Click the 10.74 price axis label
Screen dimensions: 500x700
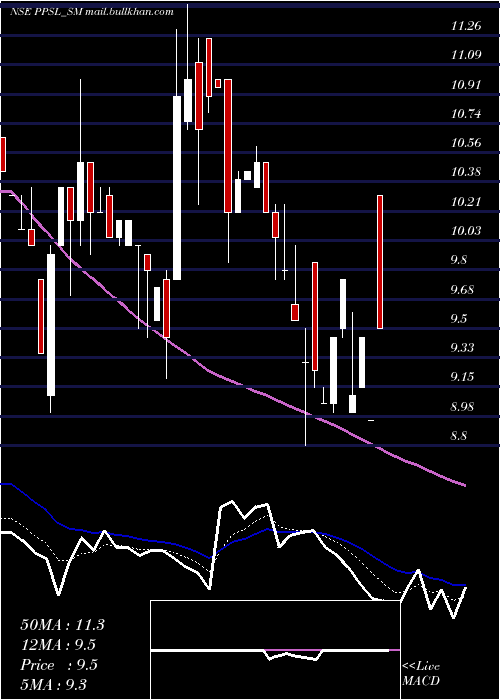[x=466, y=114]
